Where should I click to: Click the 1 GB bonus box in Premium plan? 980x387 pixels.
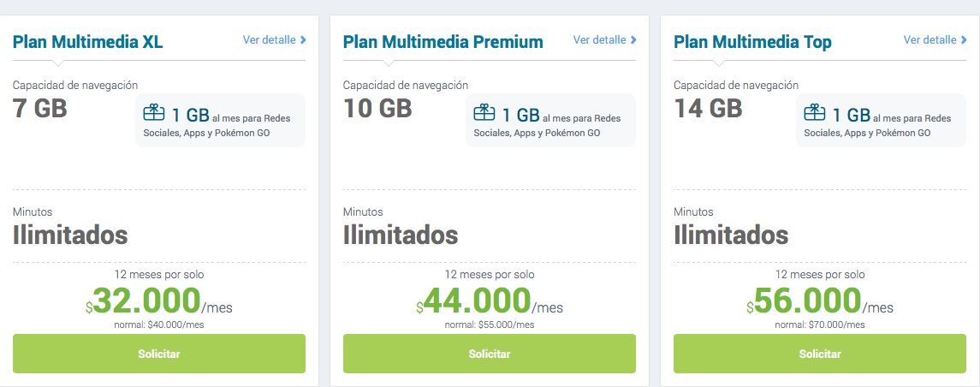click(x=550, y=121)
